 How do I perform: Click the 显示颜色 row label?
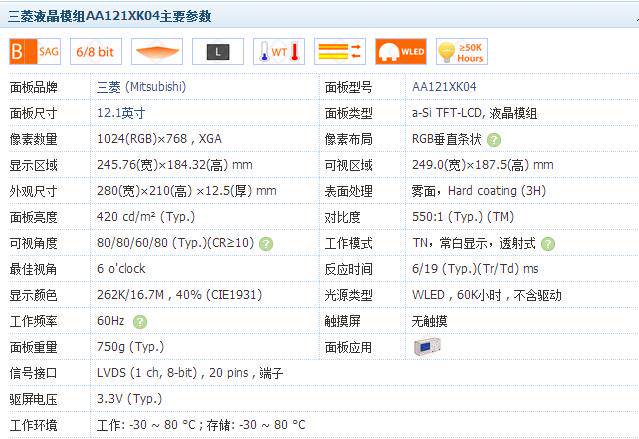33,295
